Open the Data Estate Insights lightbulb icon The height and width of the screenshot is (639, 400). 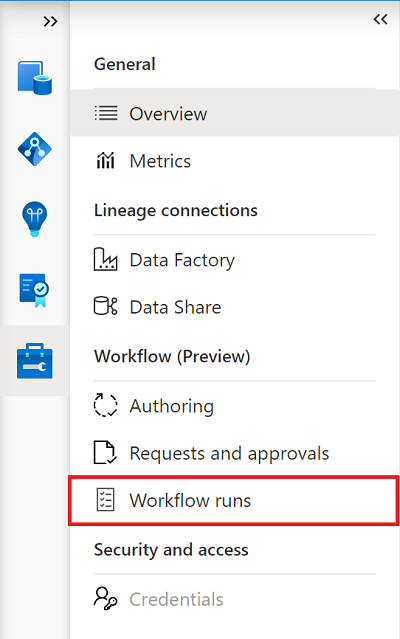[35, 219]
